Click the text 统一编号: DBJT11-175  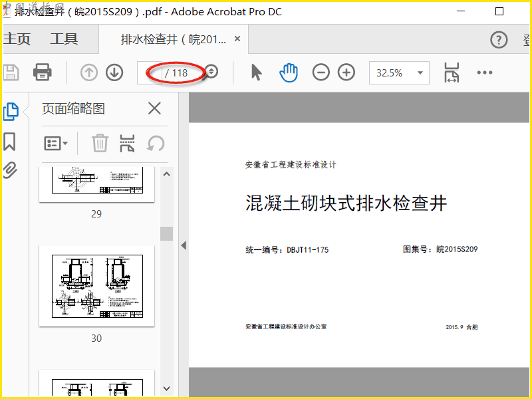(x=287, y=250)
